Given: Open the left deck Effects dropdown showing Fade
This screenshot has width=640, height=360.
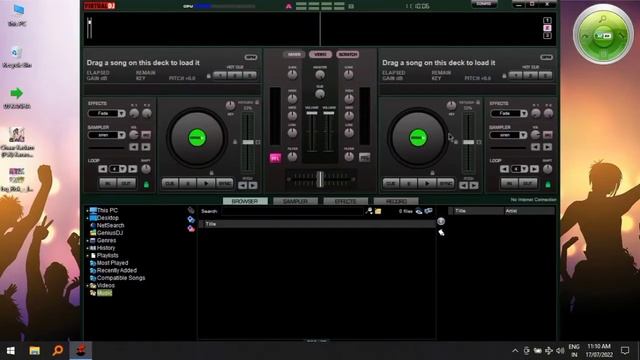Looking at the screenshot, I should point(122,113).
